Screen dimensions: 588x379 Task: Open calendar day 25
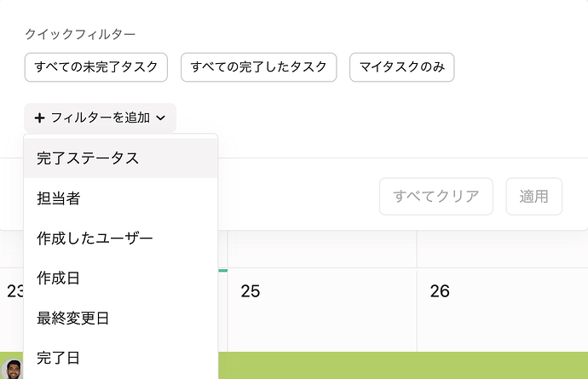coord(250,291)
